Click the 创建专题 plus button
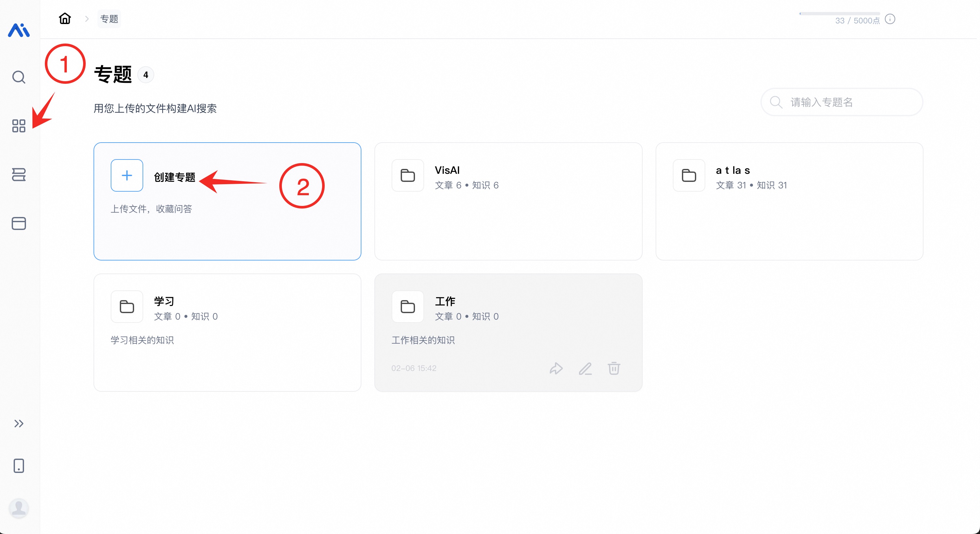 [127, 175]
